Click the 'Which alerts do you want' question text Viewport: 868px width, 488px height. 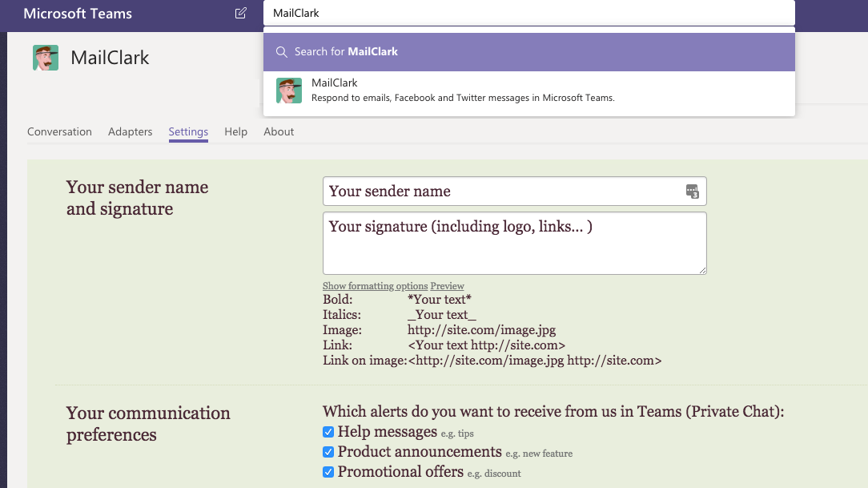[x=553, y=412]
